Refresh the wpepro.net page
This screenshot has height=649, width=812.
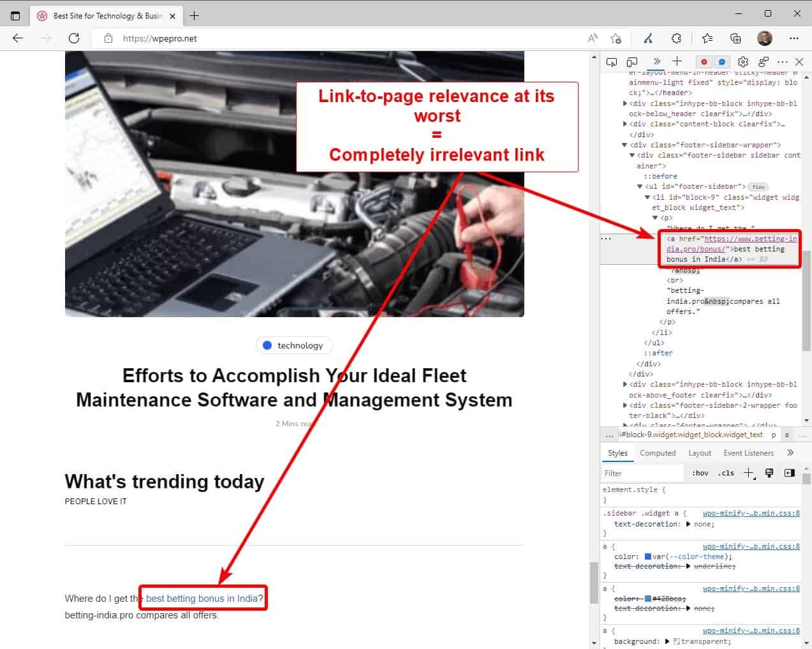click(74, 38)
